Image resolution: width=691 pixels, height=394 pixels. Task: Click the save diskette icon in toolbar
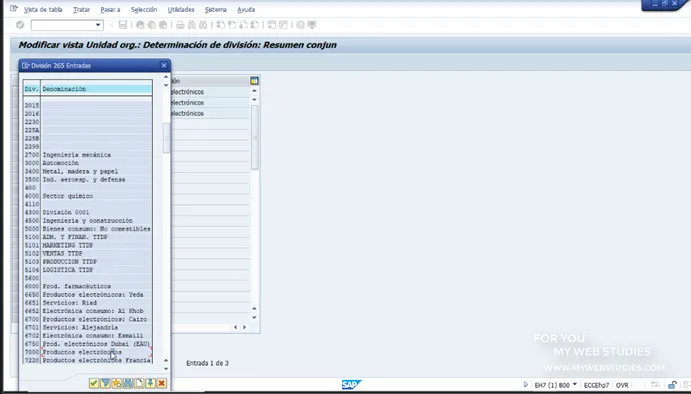123,25
